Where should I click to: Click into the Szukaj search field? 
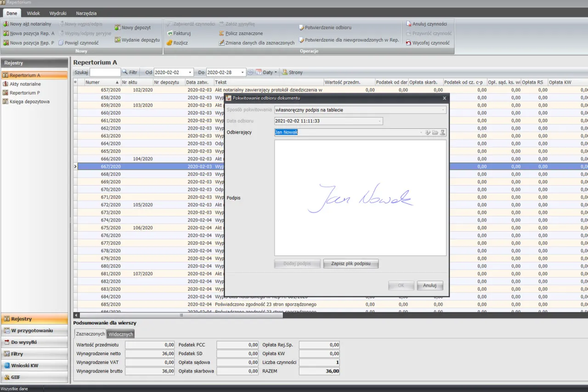(x=105, y=72)
